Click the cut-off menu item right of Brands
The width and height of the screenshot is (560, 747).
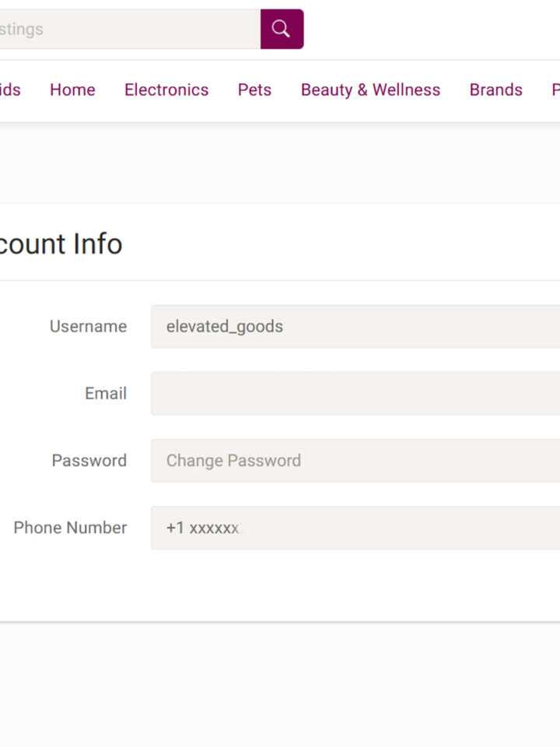point(555,90)
